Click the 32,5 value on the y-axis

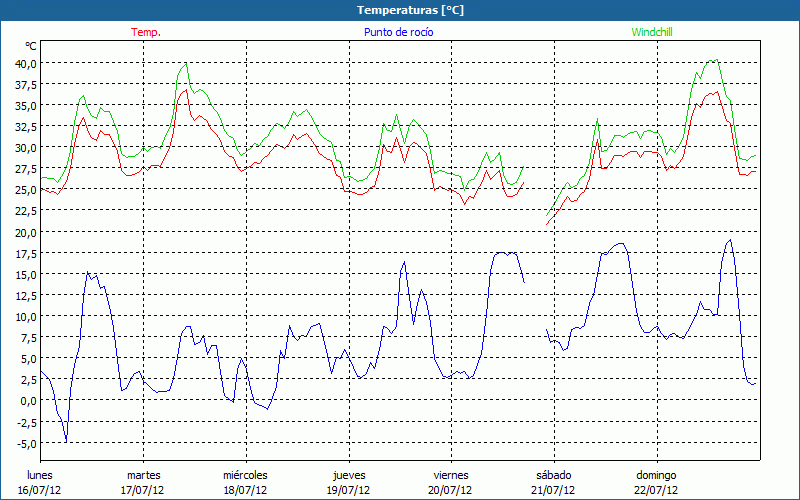[24, 127]
